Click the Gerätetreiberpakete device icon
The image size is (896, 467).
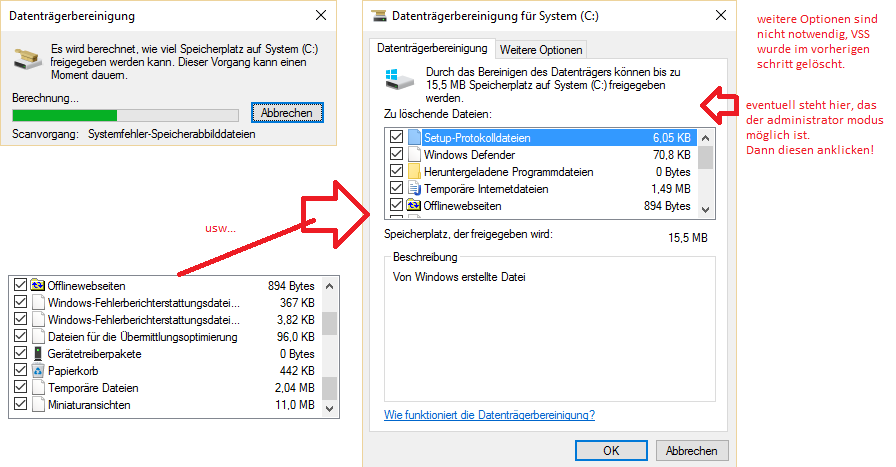(38, 353)
